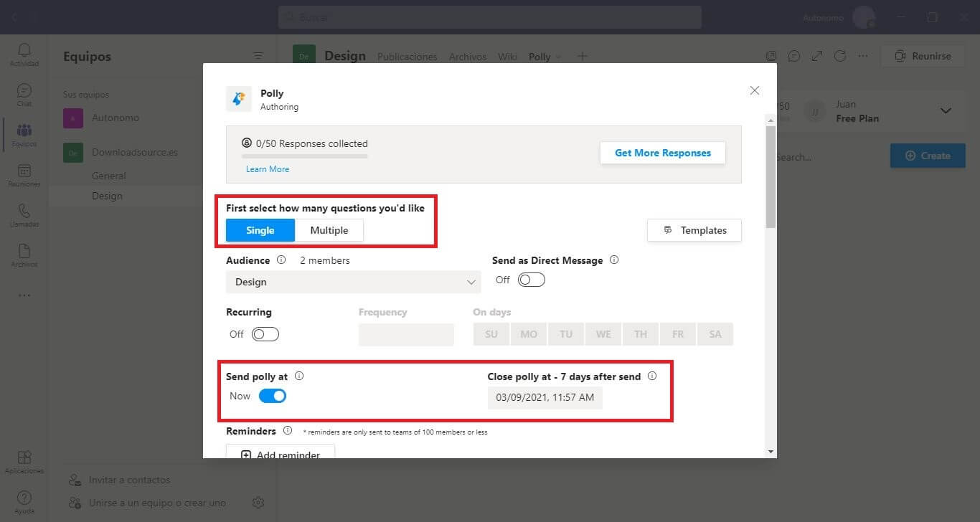Click the refresh tab icon

point(840,56)
